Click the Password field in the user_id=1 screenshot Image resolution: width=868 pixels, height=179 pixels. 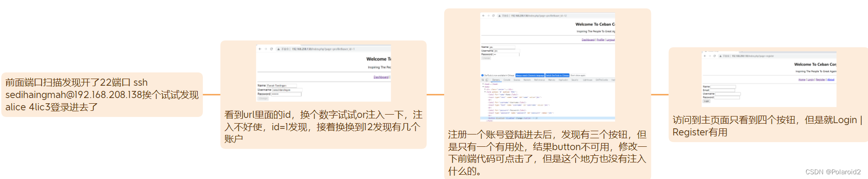pyautogui.click(x=286, y=94)
